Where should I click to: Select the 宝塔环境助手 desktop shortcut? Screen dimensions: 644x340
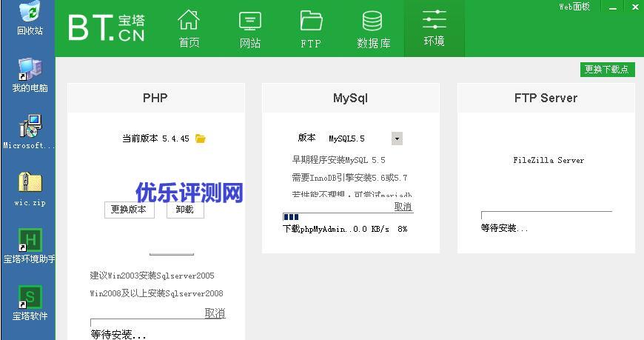pos(30,246)
